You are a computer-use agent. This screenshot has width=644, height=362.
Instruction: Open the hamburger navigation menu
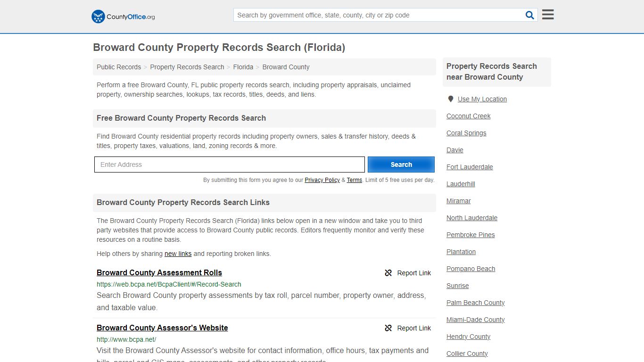coord(547,14)
